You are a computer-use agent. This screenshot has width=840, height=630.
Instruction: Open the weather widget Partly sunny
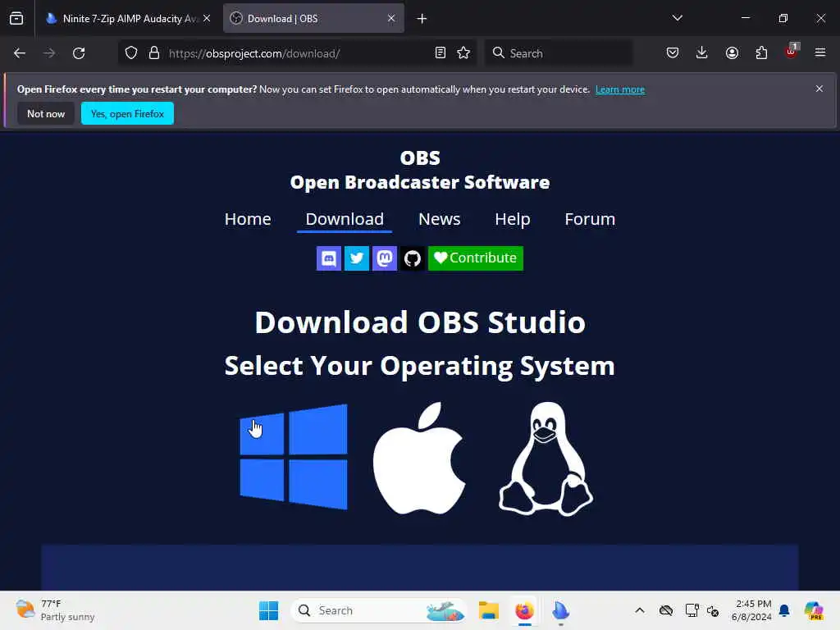[55, 610]
